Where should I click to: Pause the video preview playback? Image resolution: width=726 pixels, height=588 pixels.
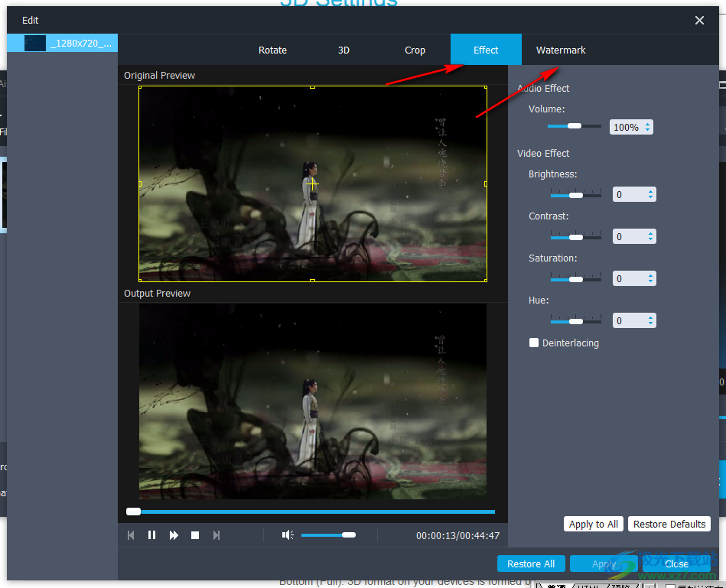[151, 534]
